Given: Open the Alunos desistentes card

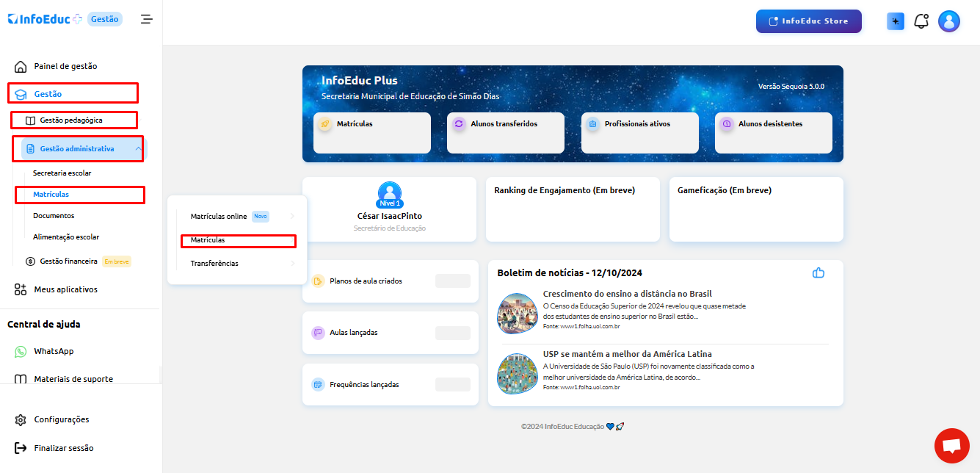Looking at the screenshot, I should pyautogui.click(x=774, y=133).
